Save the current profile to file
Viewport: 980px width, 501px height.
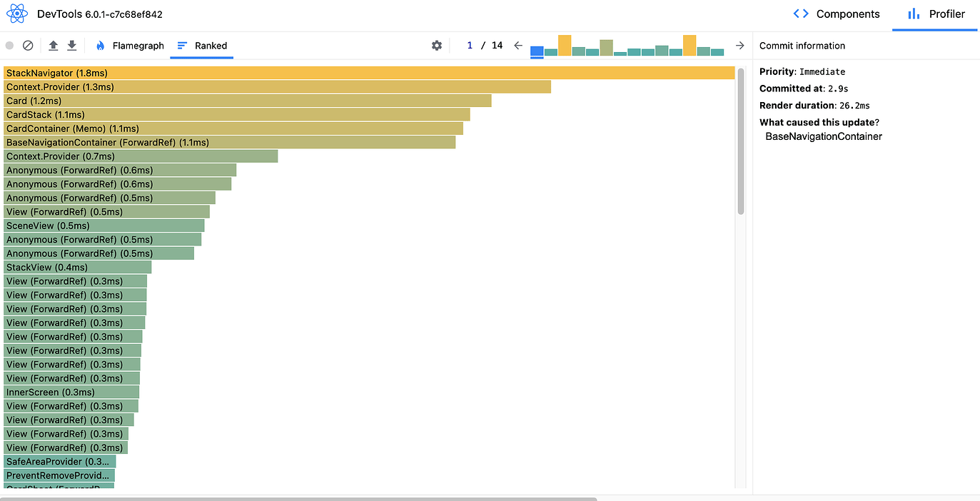71,45
